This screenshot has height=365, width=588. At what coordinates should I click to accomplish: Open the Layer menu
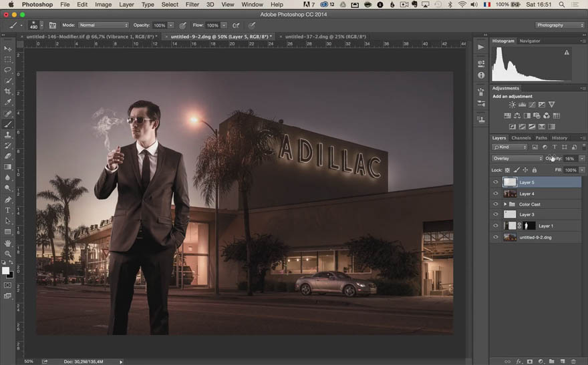pyautogui.click(x=126, y=5)
